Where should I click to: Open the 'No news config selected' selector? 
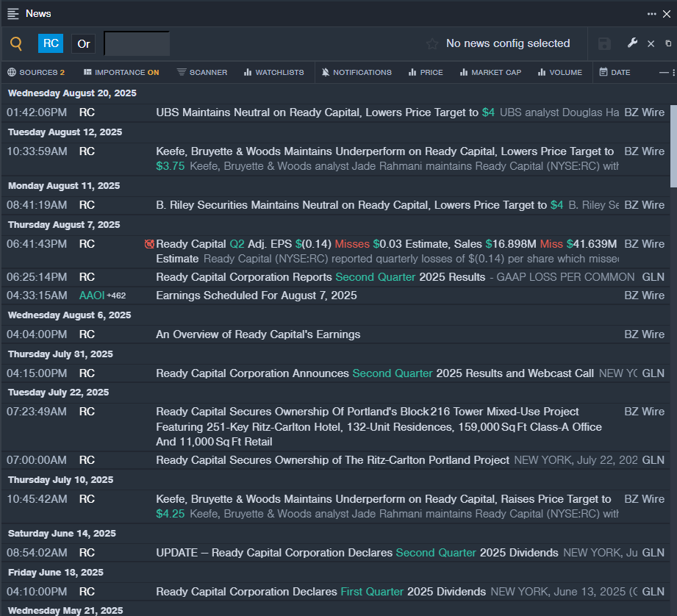click(x=508, y=43)
